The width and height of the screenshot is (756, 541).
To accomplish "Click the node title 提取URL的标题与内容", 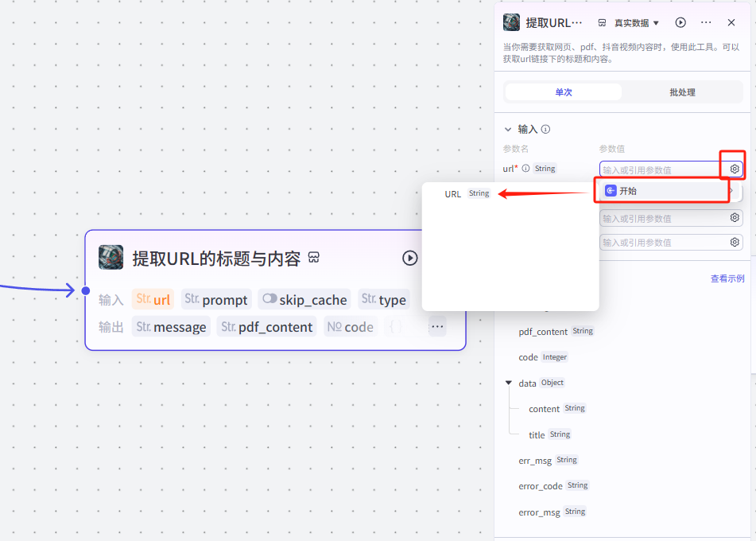I will pyautogui.click(x=216, y=259).
